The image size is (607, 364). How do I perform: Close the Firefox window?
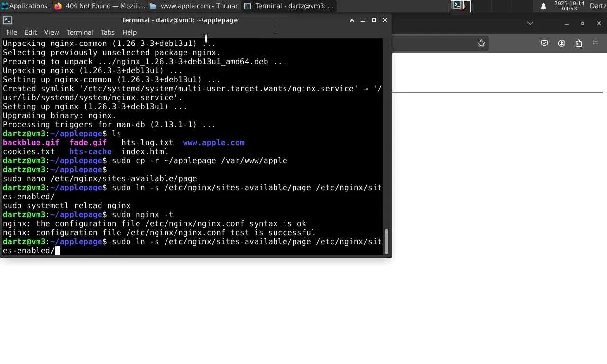click(599, 23)
